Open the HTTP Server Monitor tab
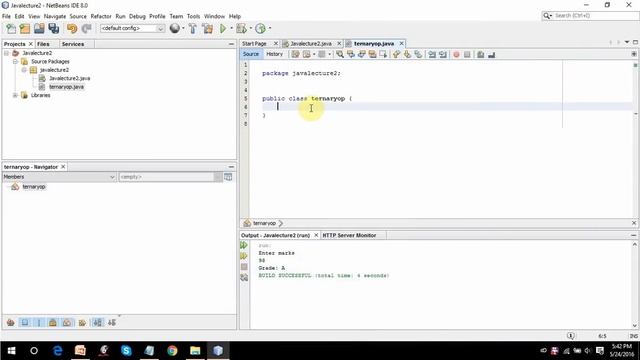Viewport: 640px width, 360px height. click(349, 236)
